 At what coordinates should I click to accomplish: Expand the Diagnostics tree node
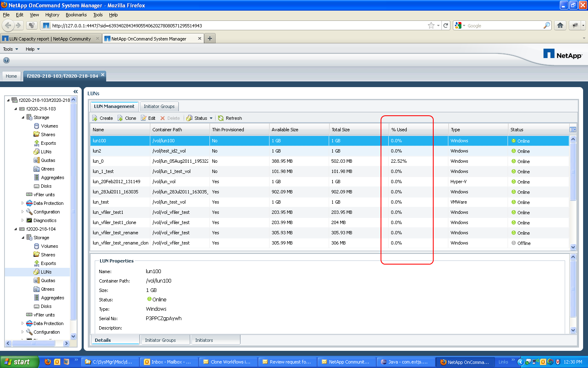[22, 220]
